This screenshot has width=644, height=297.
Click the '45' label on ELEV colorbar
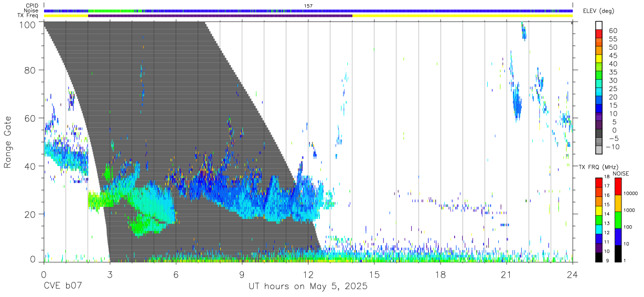point(613,56)
